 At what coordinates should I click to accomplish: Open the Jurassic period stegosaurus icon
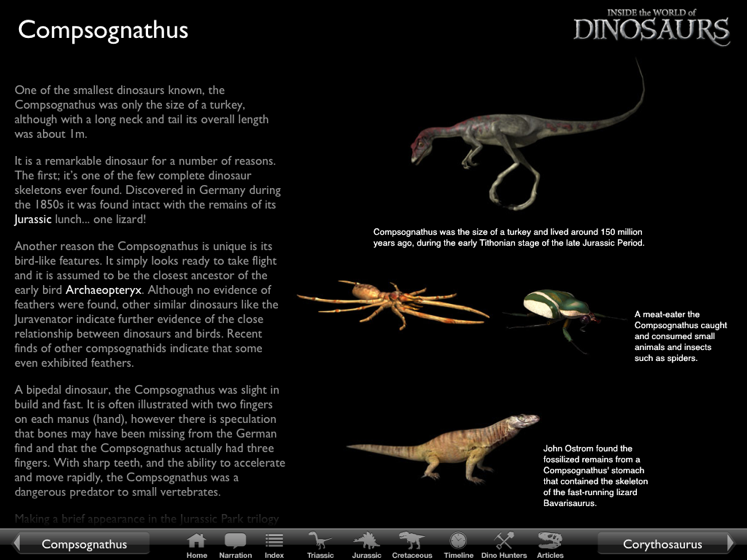coord(366,545)
